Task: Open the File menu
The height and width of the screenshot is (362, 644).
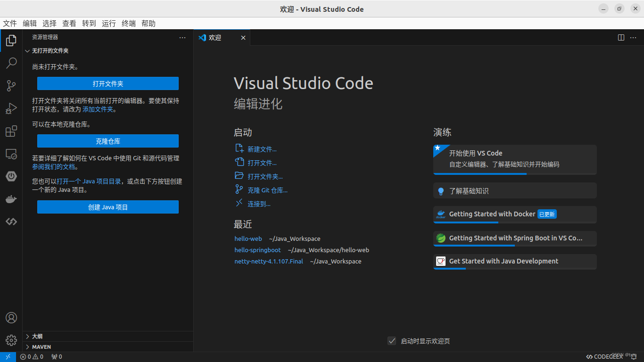Action: click(10, 24)
